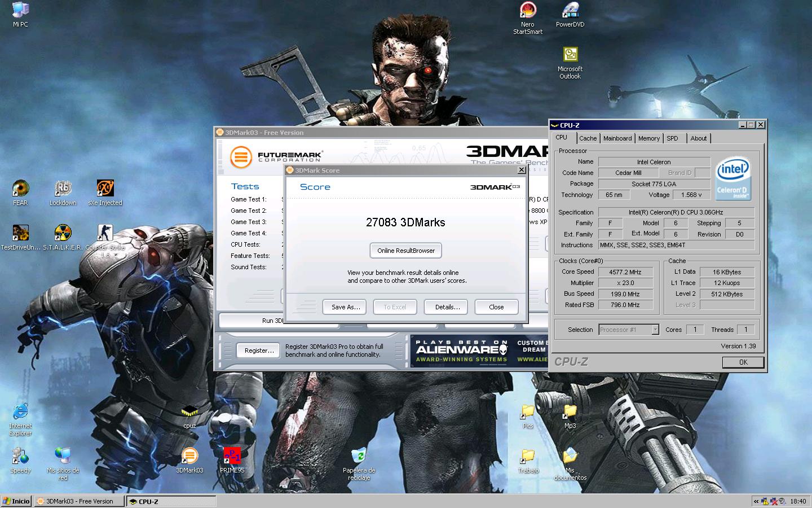Launch the S.T.A.L.K.E.R. desktop shortcut
The height and width of the screenshot is (508, 812).
pos(63,237)
